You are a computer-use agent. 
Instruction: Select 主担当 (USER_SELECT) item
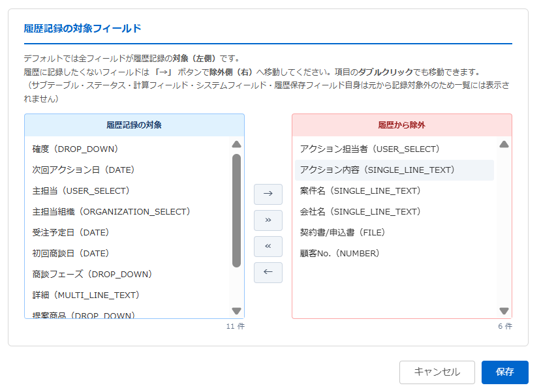(127, 190)
